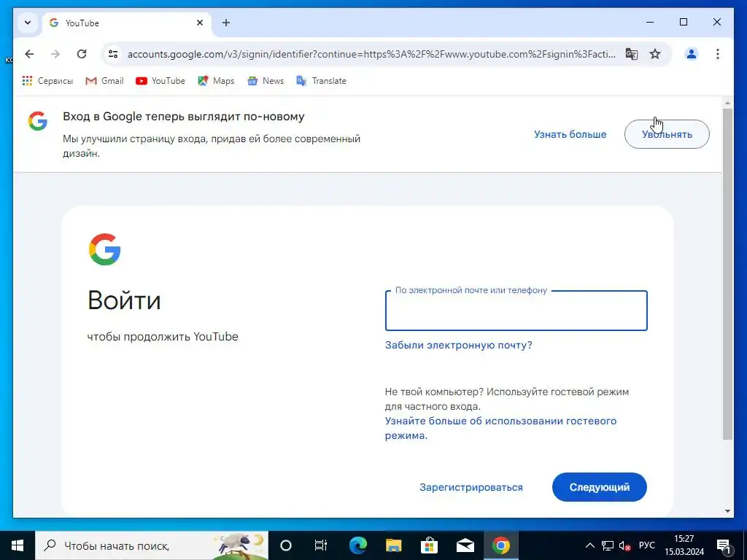Open Task View on taskbar
Viewport: 747px width, 560px height.
point(321,545)
